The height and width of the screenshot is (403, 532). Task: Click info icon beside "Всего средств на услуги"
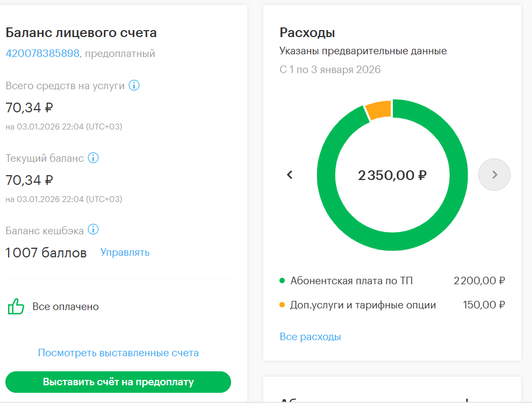click(134, 85)
